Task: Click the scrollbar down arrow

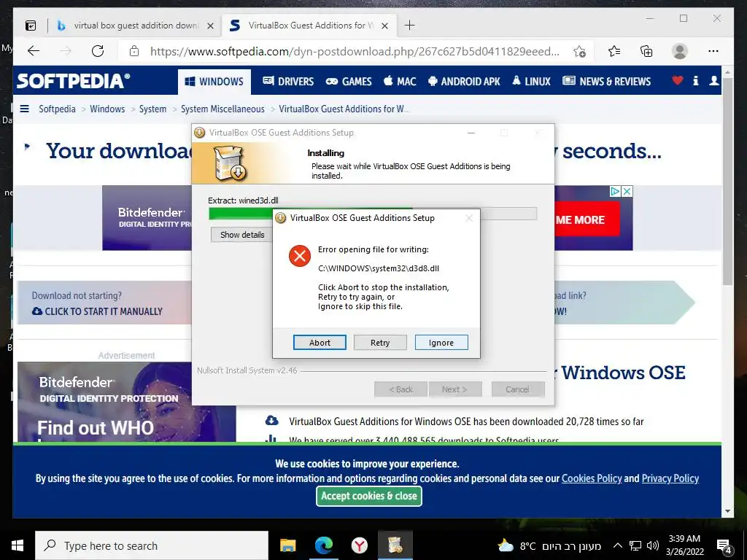Action: (x=727, y=511)
